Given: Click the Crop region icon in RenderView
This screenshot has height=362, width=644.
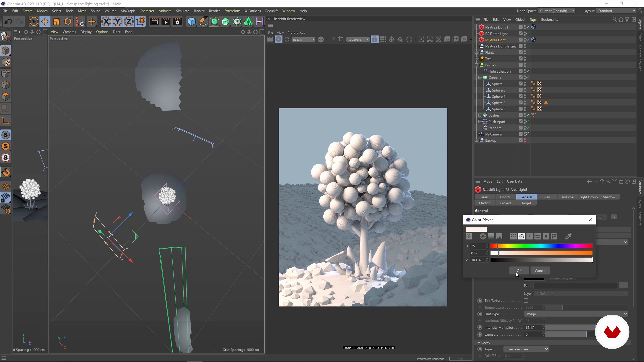Looking at the screenshot, I should [341, 40].
